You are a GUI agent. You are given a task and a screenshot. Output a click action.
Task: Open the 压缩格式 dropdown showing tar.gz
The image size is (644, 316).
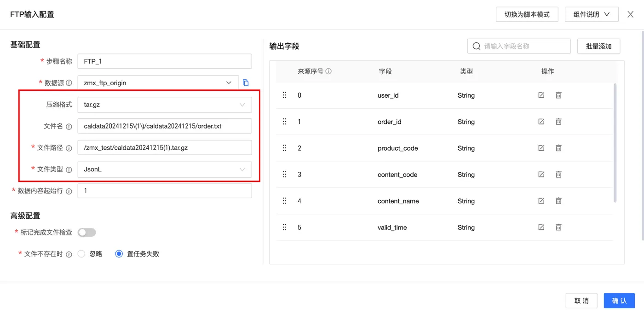point(165,105)
